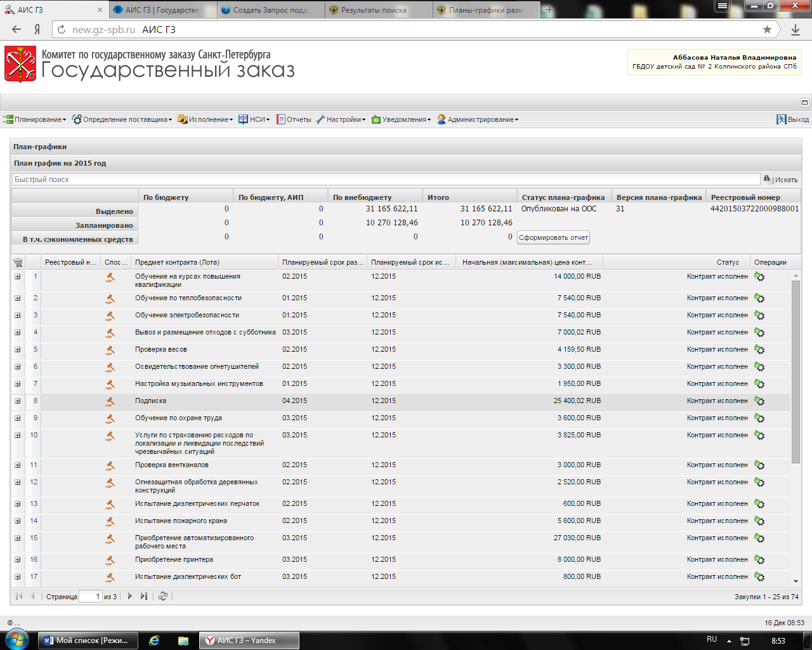This screenshot has height=650, width=812.
Task: Expand row 17 Испытание диэлектрических бот
Action: [18, 577]
